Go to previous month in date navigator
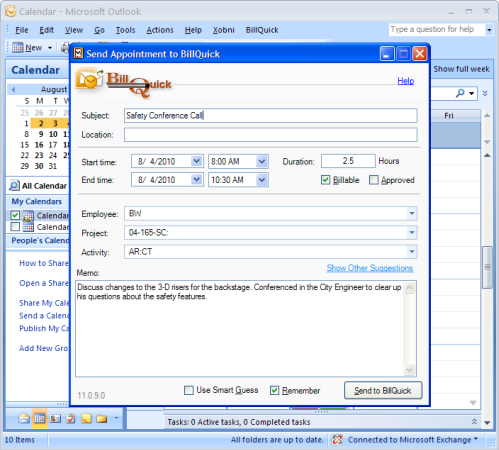 [13, 89]
